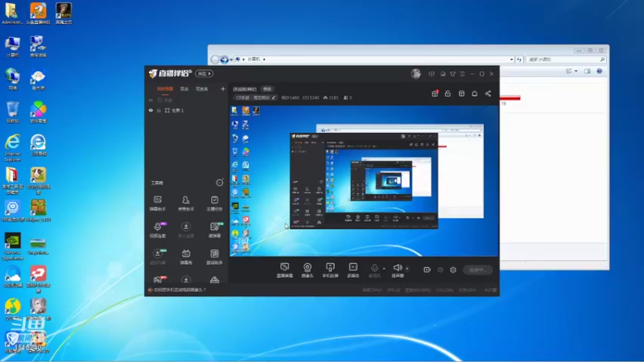The width and height of the screenshot is (644, 362).
Task: Open the help link in the status bar
Action: tap(179, 290)
